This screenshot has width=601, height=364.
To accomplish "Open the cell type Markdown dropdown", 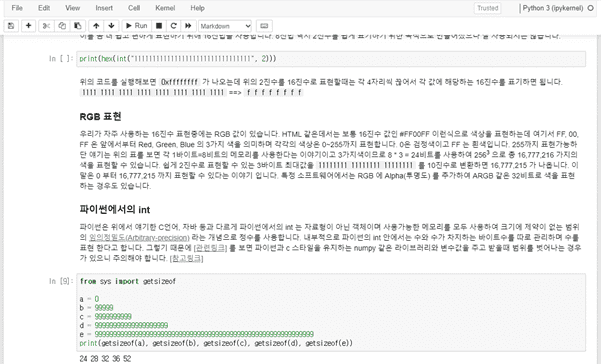I will point(225,26).
